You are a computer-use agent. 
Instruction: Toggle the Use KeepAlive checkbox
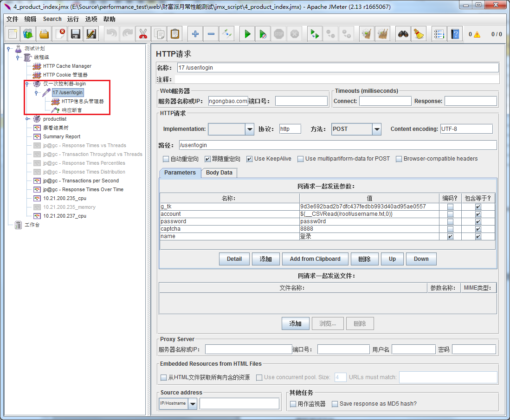(250, 159)
